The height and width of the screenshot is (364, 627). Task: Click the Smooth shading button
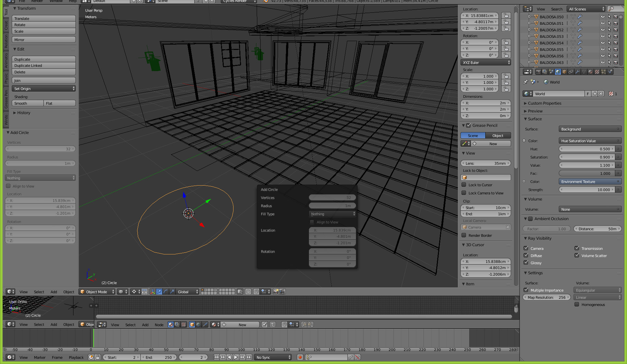(27, 103)
